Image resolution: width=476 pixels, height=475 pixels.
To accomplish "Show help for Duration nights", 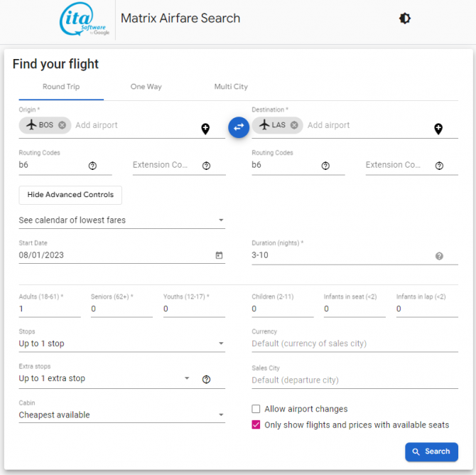I will (439, 256).
